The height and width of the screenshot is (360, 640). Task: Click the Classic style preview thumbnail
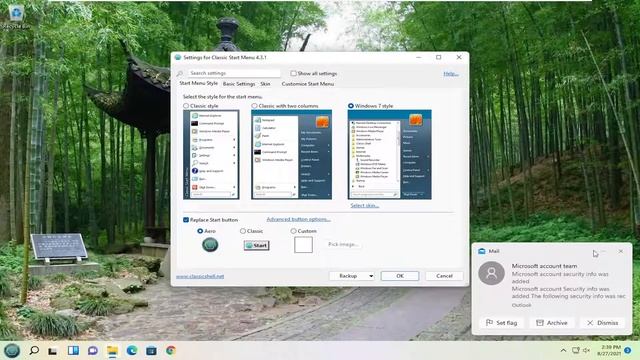pos(211,155)
